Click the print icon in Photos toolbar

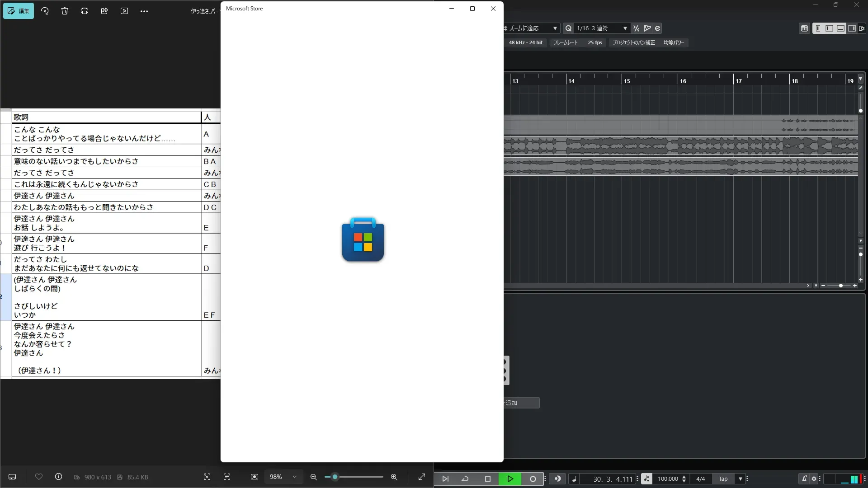pos(85,11)
